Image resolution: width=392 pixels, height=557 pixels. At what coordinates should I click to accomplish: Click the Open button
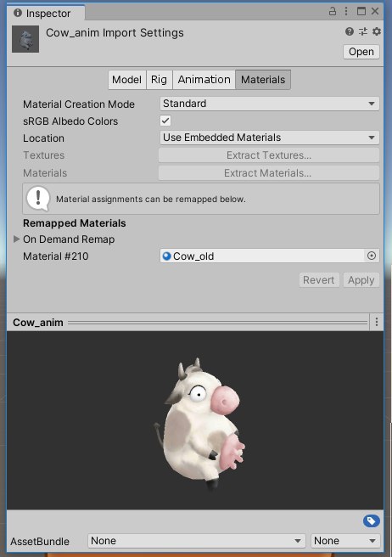click(x=361, y=52)
